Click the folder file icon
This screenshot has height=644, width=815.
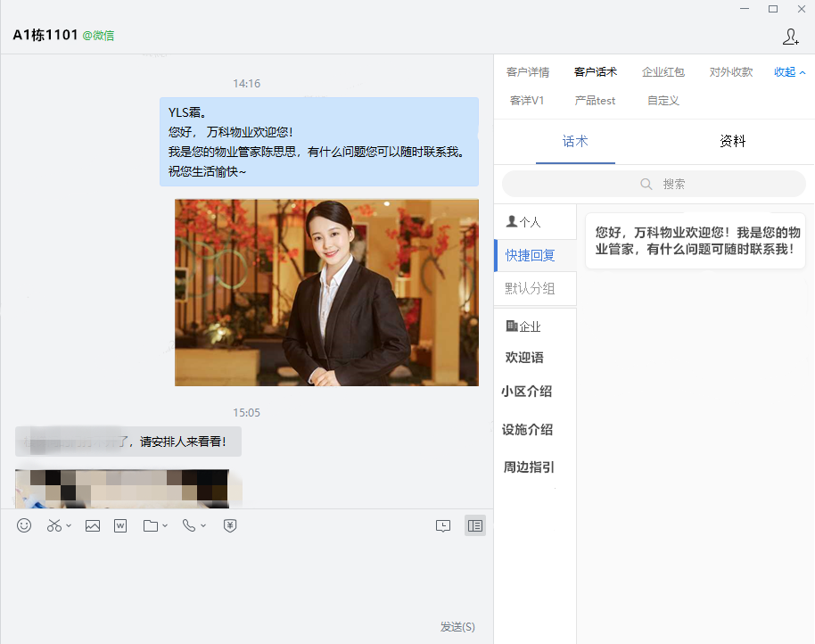click(x=151, y=525)
